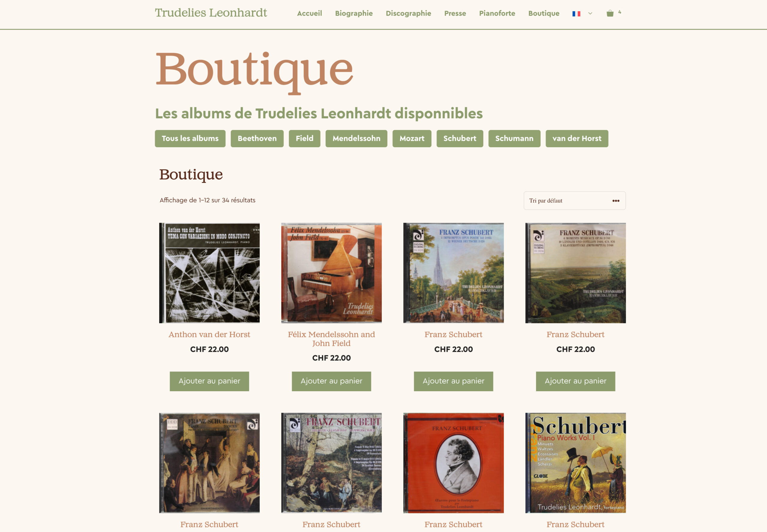
Task: Open the Anthon van der Horst album cover
Action: coord(209,273)
